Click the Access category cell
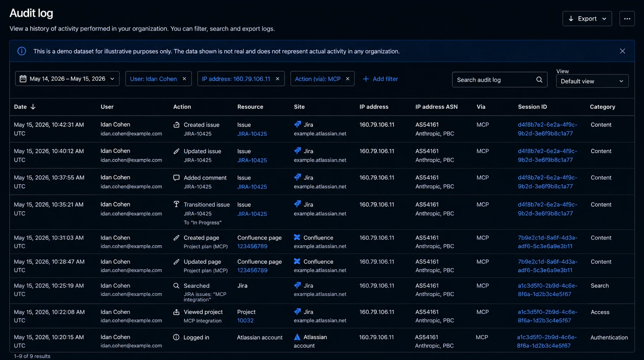The image size is (644, 360). [x=600, y=312]
